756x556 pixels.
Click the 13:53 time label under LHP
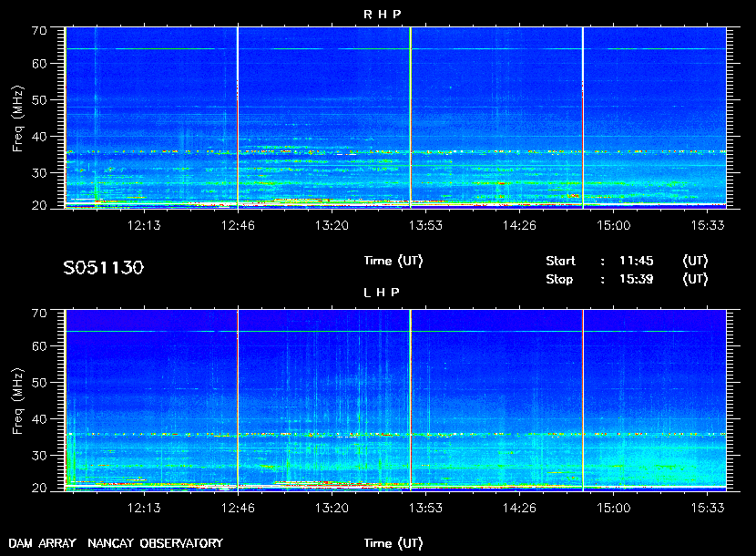(x=425, y=508)
